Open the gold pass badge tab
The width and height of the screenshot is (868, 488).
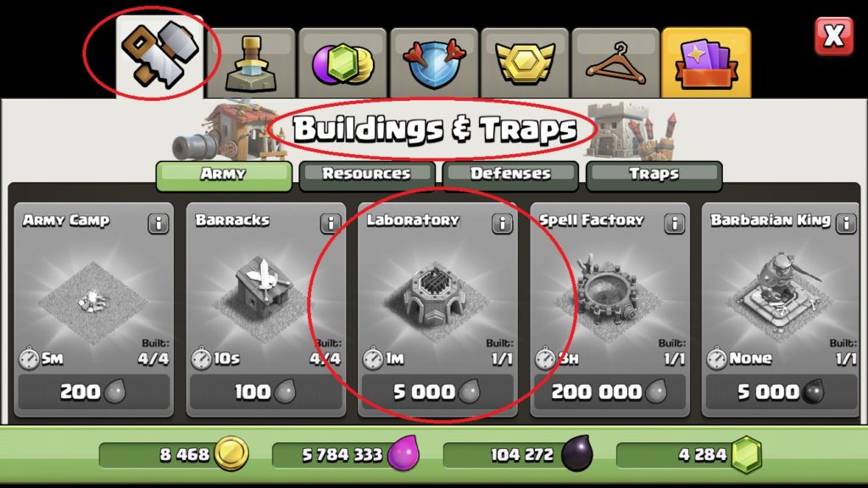coord(525,63)
